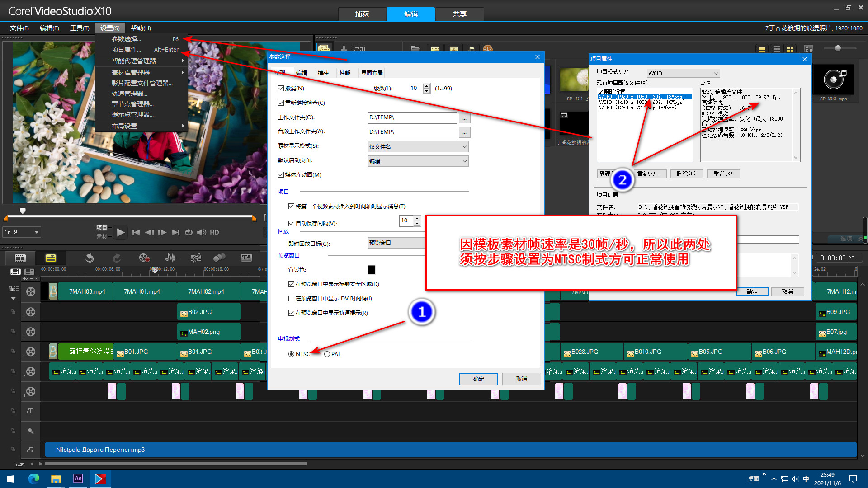Toggle 重新链接检查 checkbox
The height and width of the screenshot is (488, 868).
click(x=281, y=103)
